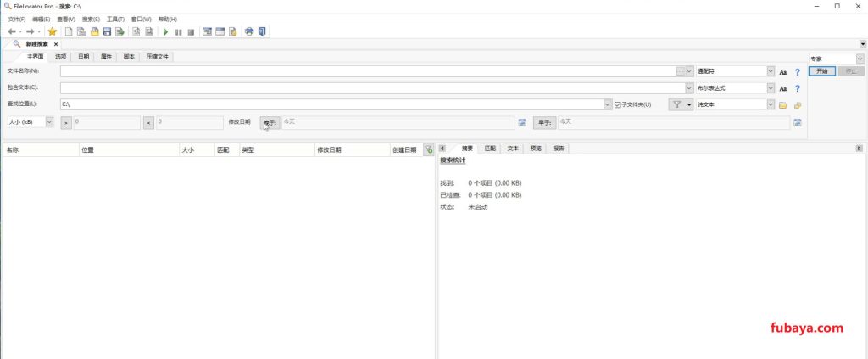
Task: Open the 布尔表达式 expression type dropdown
Action: 771,88
